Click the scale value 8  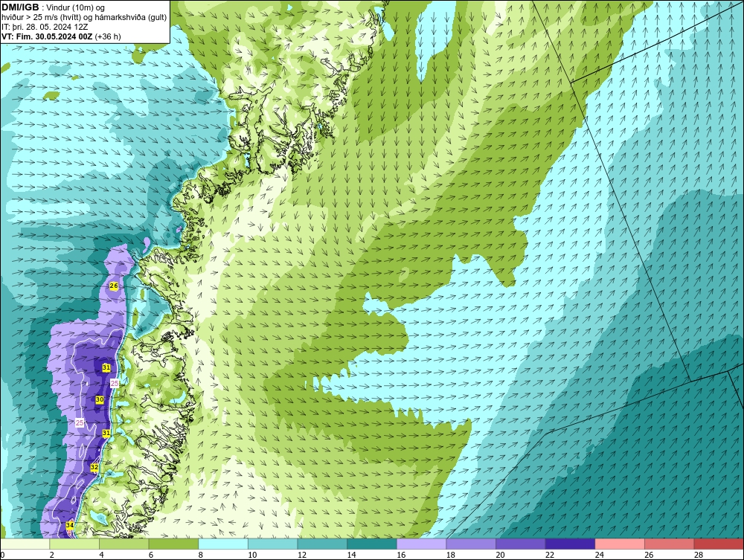(x=200, y=555)
